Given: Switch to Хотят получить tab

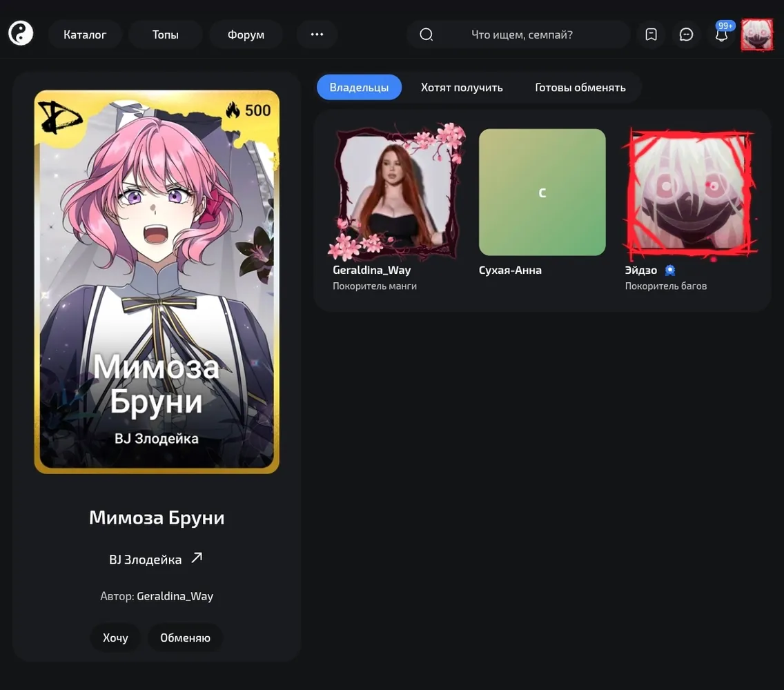Looking at the screenshot, I should coord(462,88).
